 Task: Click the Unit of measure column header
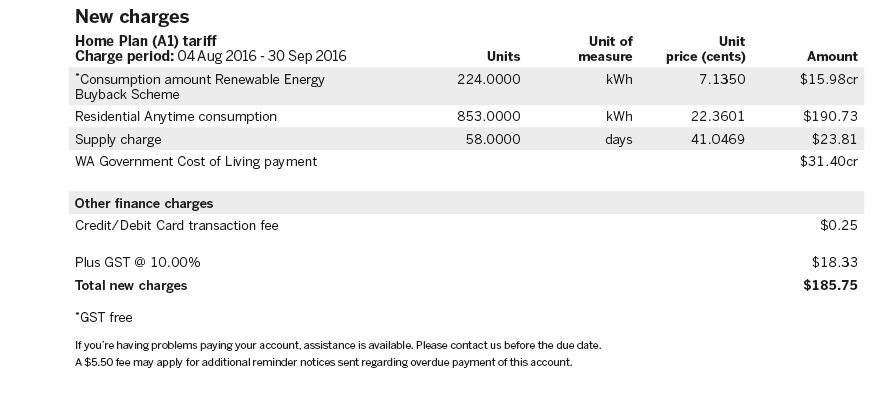605,49
